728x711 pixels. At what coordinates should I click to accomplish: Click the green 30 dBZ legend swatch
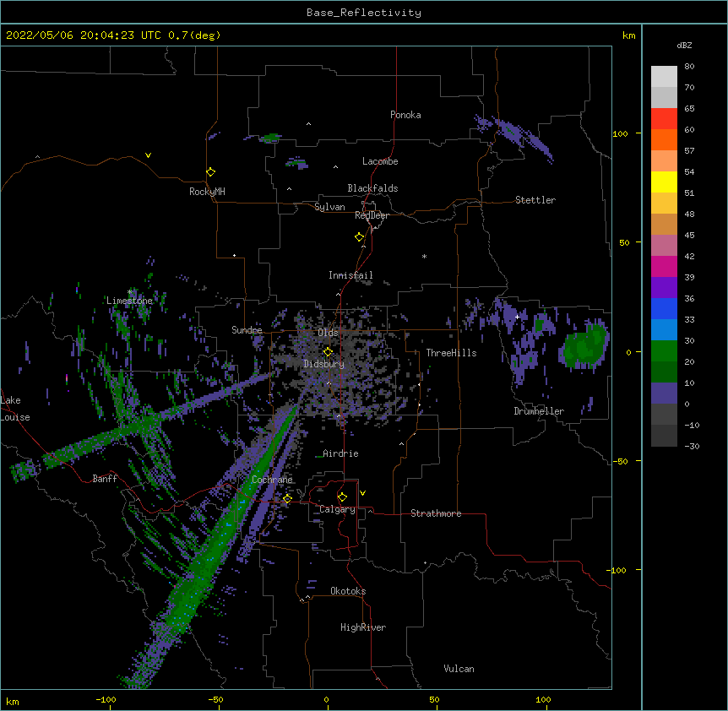coord(664,351)
